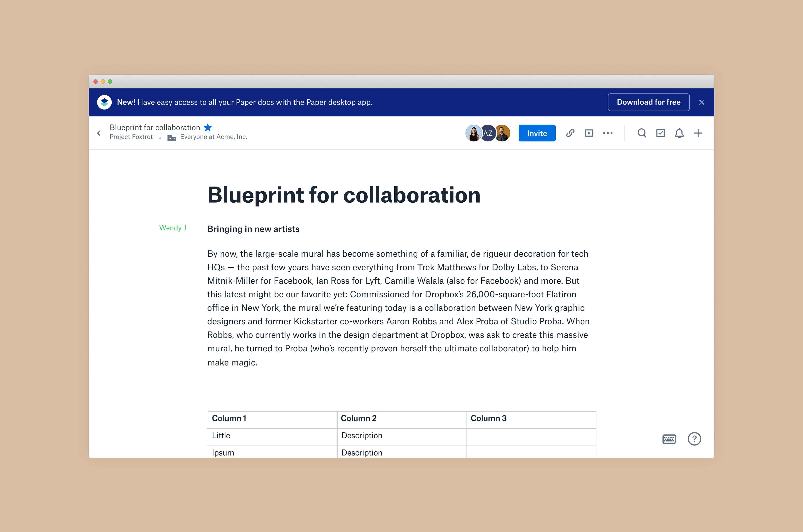Open the woman's avatar in header
803x532 pixels.
click(473, 133)
